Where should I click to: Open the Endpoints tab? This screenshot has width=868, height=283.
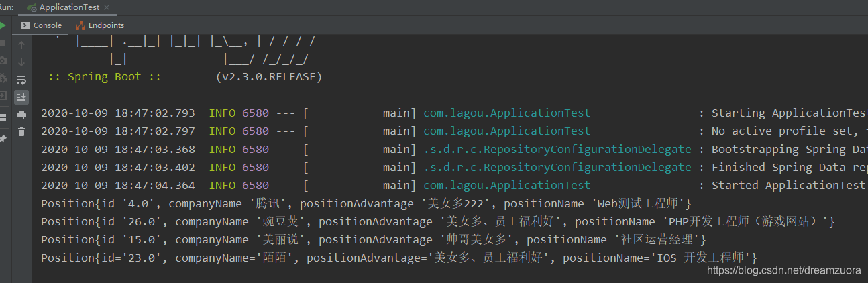(100, 25)
